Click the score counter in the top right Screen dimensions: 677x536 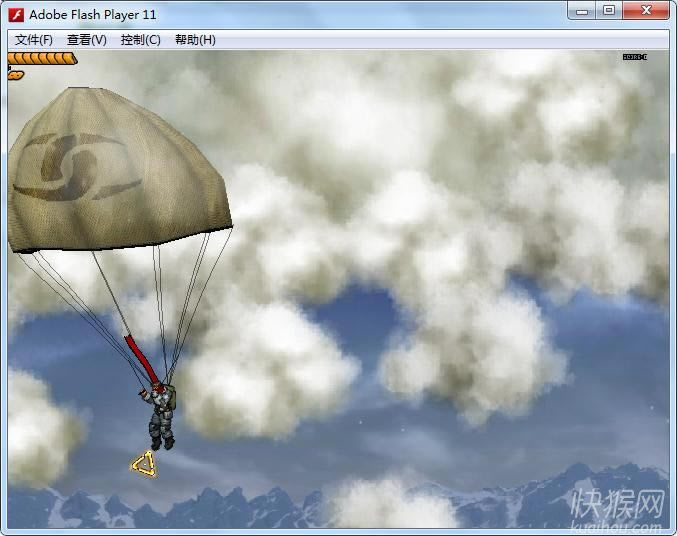[634, 57]
